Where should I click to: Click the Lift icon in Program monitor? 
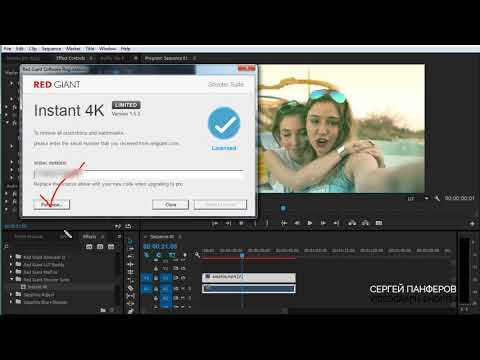(352, 223)
